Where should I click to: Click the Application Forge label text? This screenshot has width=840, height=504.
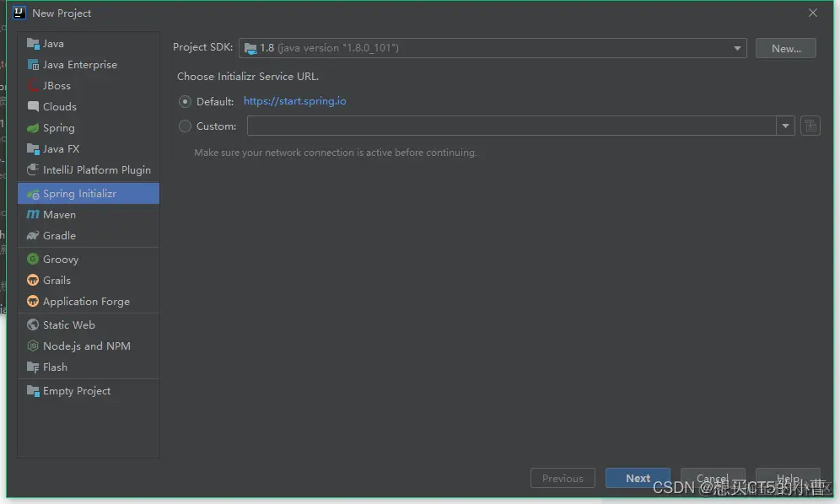[86, 302]
